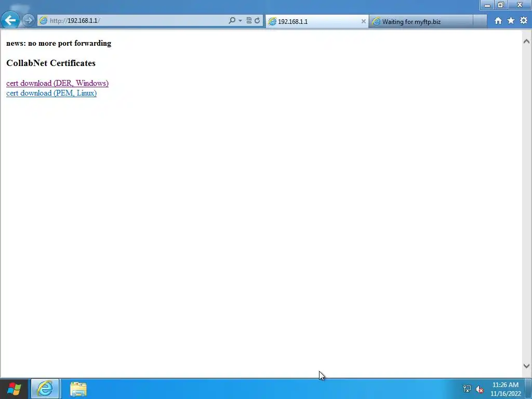532x399 pixels.
Task: Open the Tools gear menu
Action: coord(524,21)
